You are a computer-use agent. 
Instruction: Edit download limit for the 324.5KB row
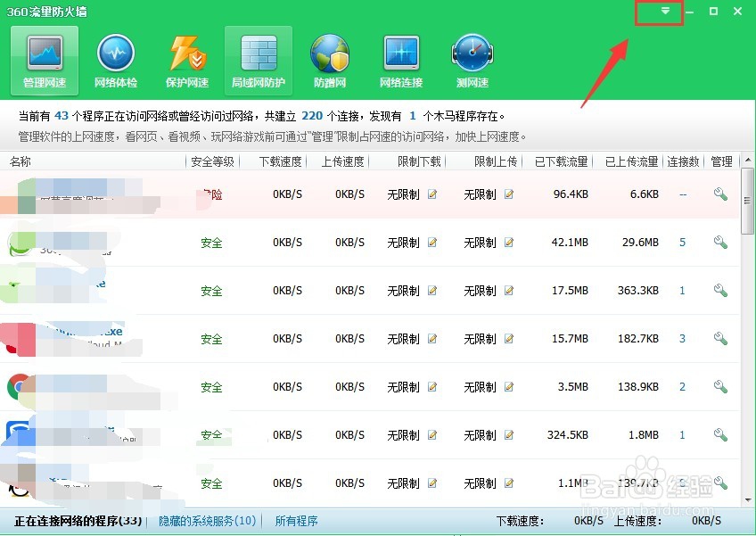(432, 435)
